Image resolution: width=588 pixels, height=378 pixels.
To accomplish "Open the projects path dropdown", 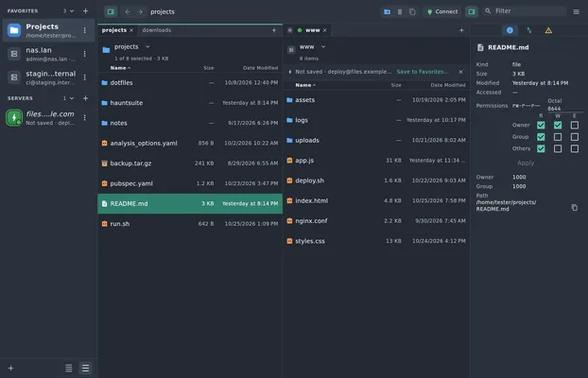I will pos(147,46).
